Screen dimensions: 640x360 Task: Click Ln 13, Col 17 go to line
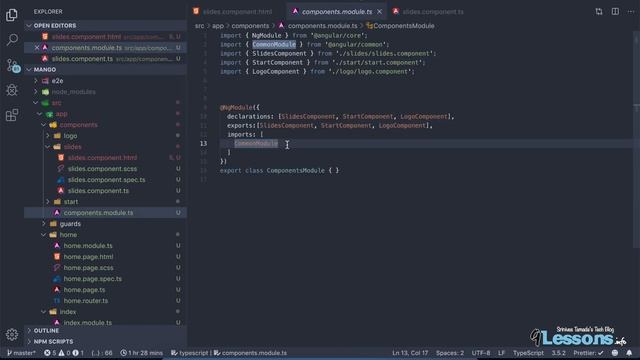pos(410,353)
